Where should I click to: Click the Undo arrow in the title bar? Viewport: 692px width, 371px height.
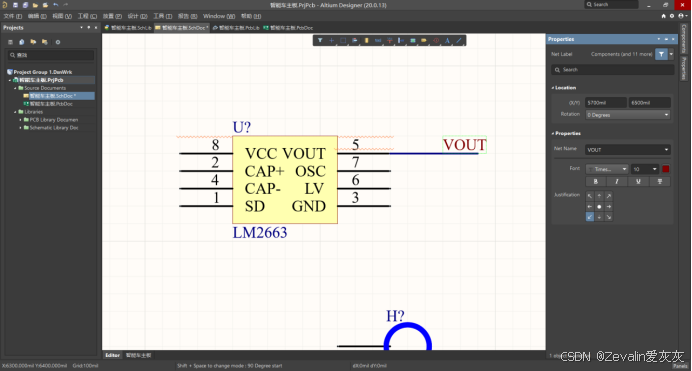(x=56, y=5)
